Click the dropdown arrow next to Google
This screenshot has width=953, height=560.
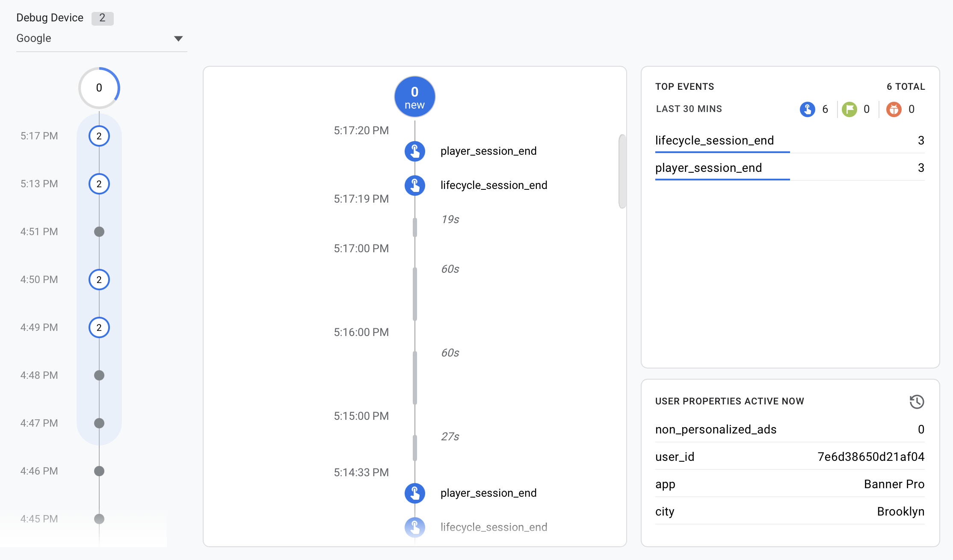178,38
